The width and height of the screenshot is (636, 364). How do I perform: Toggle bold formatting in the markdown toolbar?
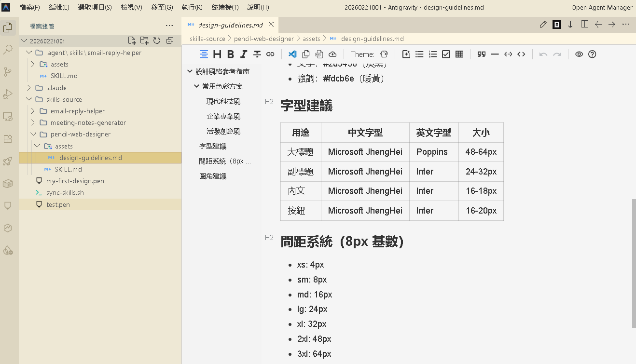[x=230, y=54]
